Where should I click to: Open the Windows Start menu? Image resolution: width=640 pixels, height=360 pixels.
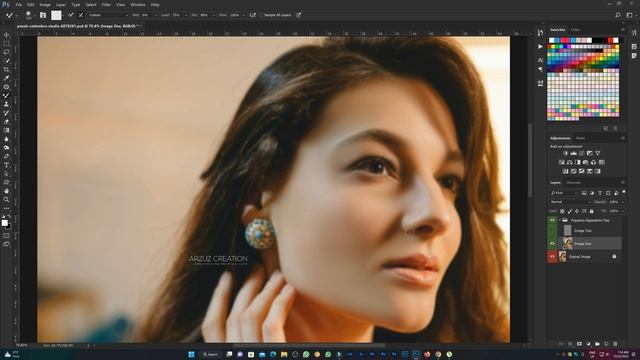click(x=191, y=354)
